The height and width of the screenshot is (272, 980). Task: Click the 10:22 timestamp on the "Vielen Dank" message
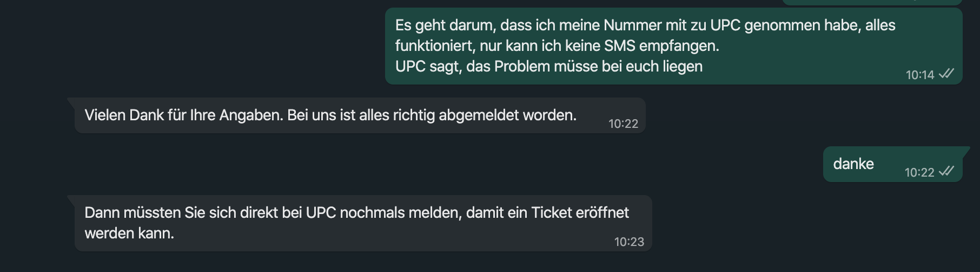623,124
